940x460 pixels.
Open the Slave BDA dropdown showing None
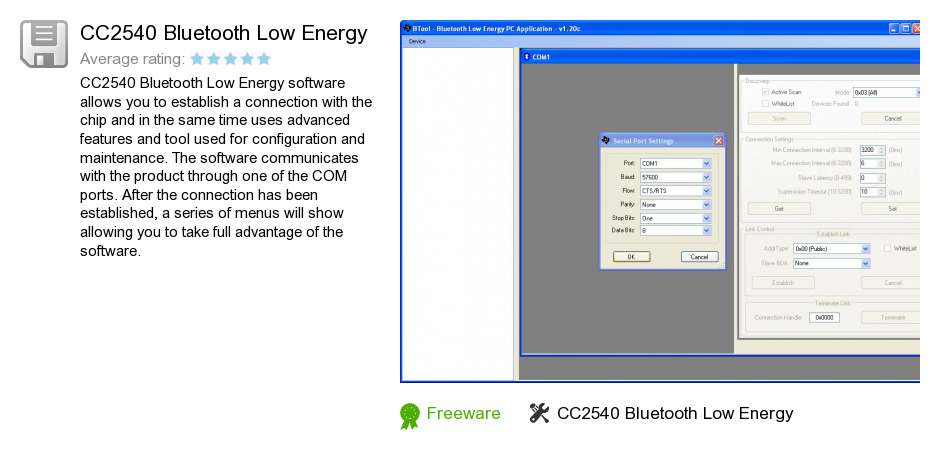831,263
